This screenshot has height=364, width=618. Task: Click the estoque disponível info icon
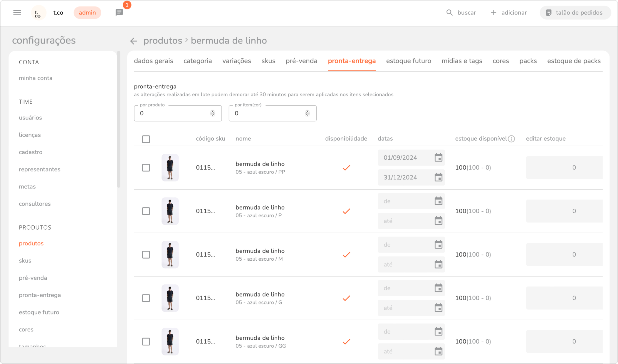point(511,139)
